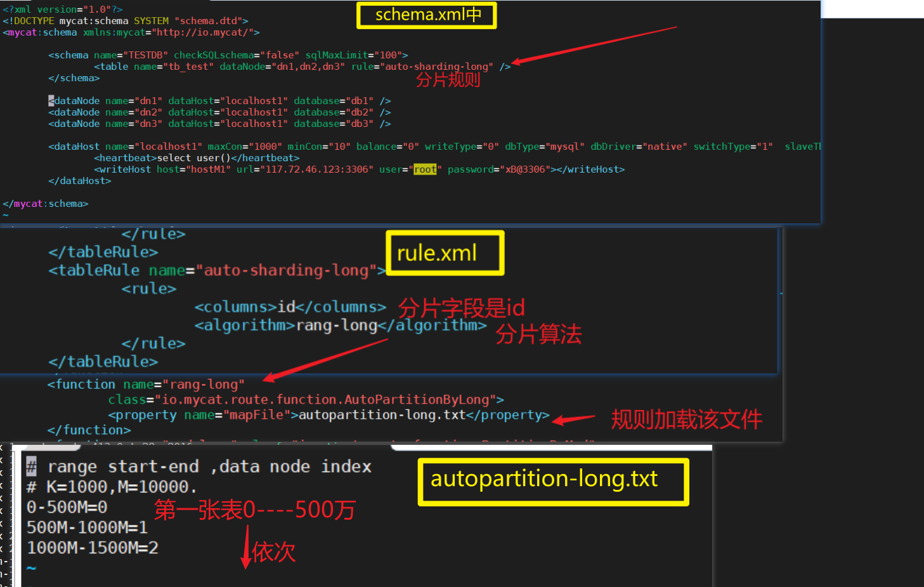Viewport: 924px width, 587px height.
Task: Click the "1000M-1500M=2" mapping line
Action: click(93, 548)
